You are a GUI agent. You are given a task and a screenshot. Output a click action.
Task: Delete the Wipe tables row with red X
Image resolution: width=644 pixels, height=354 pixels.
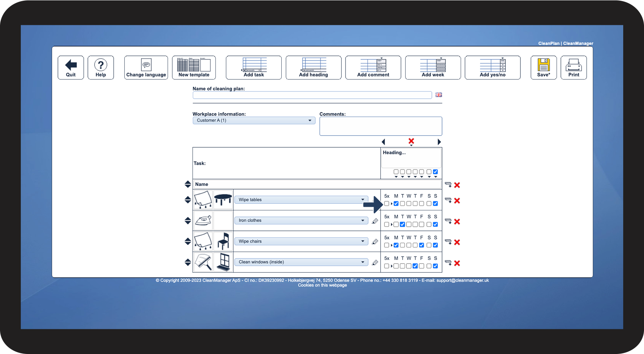coord(457,201)
